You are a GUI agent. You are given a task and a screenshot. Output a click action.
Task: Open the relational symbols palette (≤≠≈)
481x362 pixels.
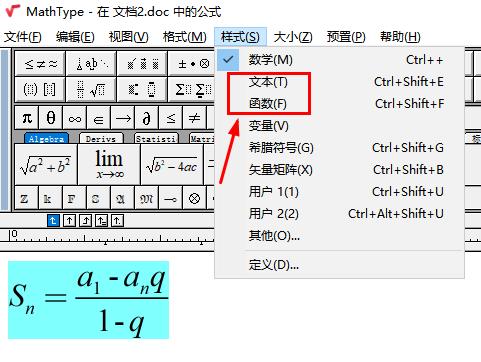click(40, 63)
